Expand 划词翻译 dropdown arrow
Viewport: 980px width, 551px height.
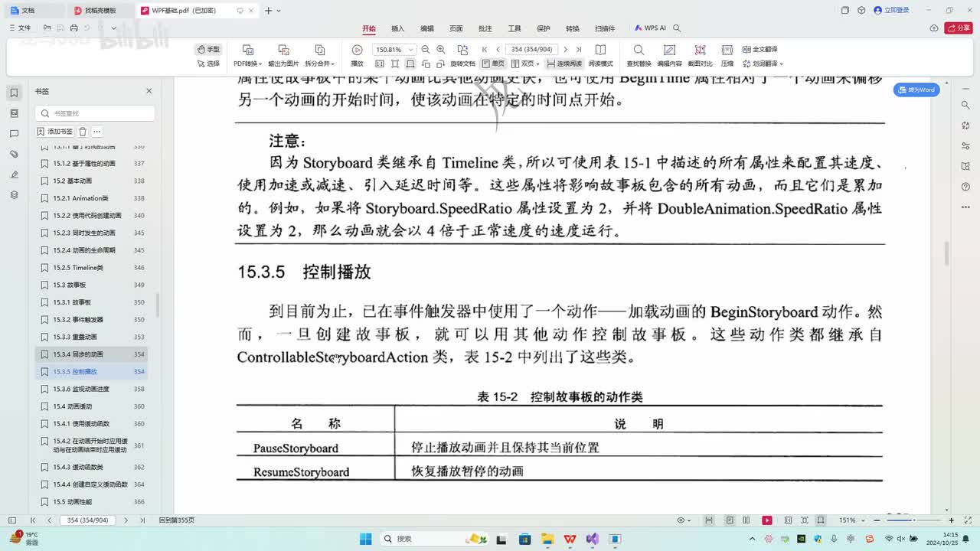[780, 64]
